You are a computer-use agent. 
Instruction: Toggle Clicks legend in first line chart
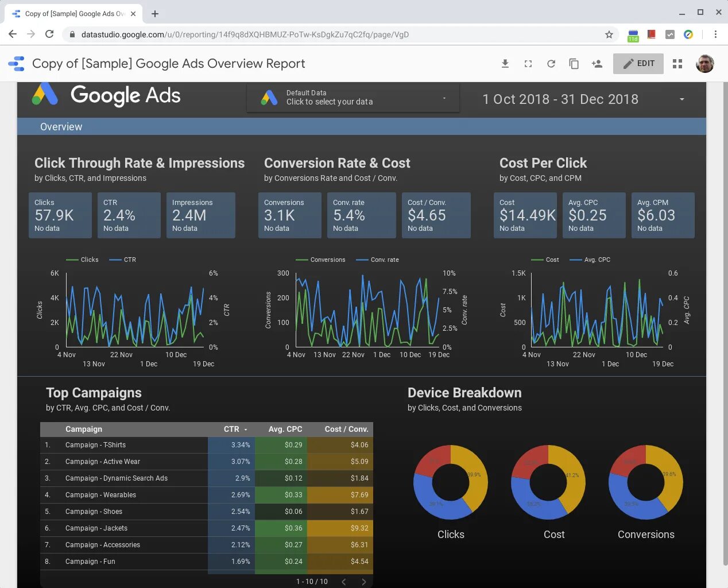tap(83, 260)
